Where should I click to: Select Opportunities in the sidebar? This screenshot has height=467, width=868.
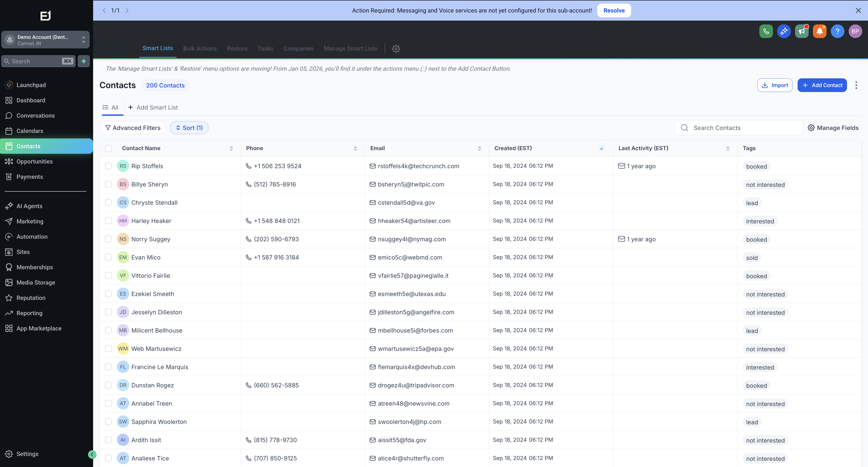click(34, 161)
